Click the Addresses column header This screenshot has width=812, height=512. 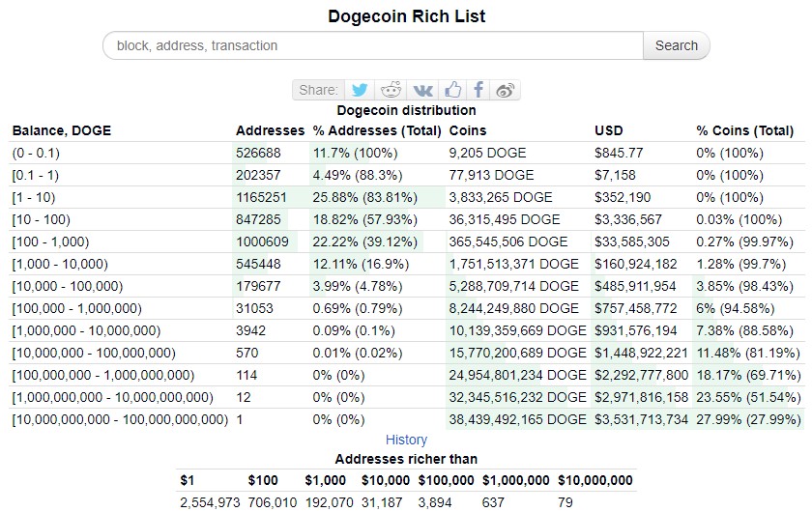coord(269,130)
